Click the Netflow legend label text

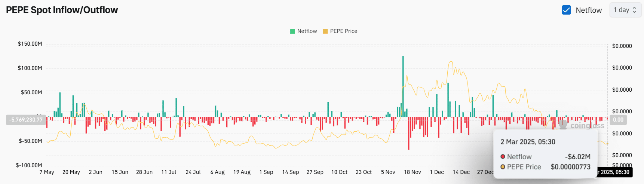(307, 31)
